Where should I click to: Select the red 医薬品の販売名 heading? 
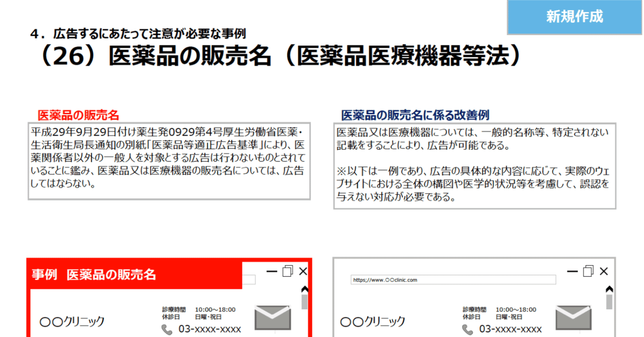(78, 115)
